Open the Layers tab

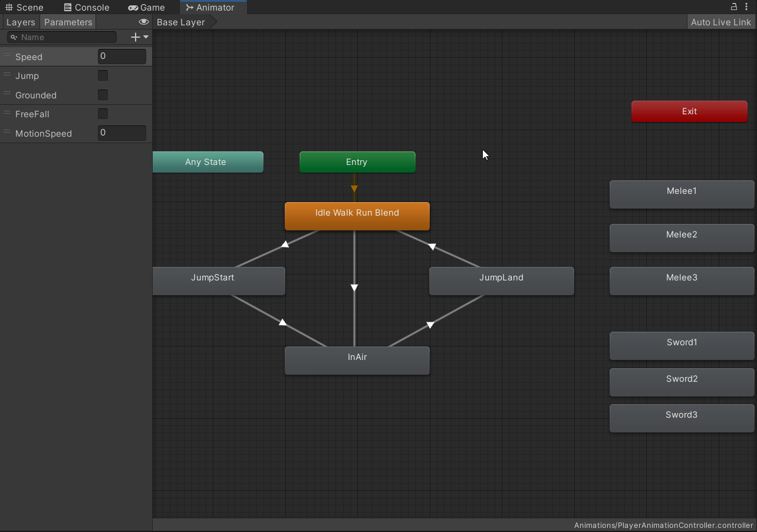tap(21, 22)
